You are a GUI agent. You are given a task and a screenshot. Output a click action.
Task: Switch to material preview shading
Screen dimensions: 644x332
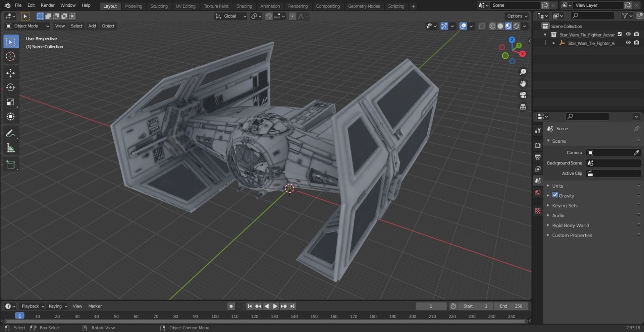508,26
